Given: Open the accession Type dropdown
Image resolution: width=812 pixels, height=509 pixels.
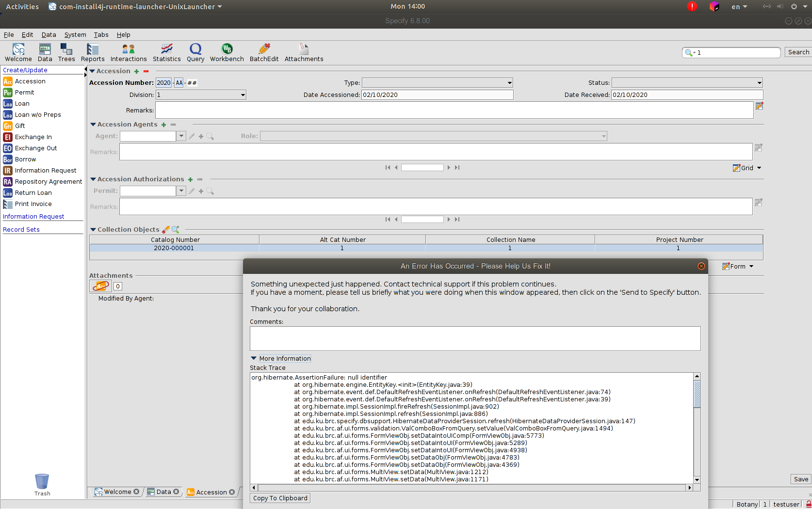Looking at the screenshot, I should click(x=509, y=82).
